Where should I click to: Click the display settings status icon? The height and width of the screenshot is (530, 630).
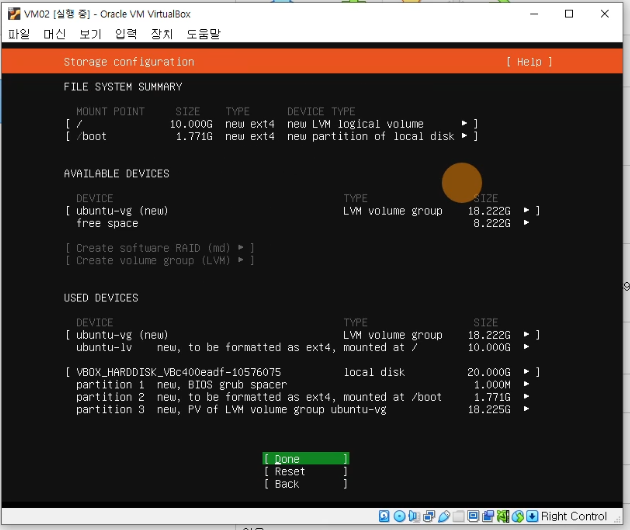tap(473, 516)
